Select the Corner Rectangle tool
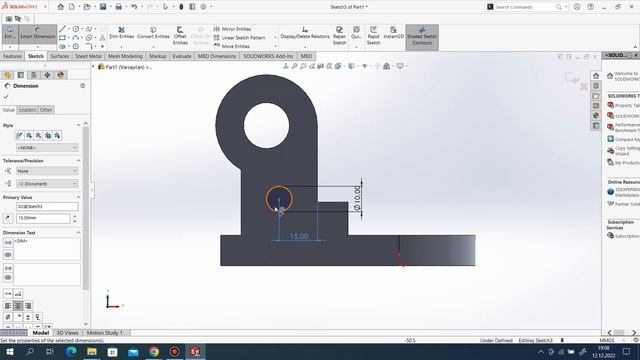This screenshot has width=640, height=360. pos(62,38)
